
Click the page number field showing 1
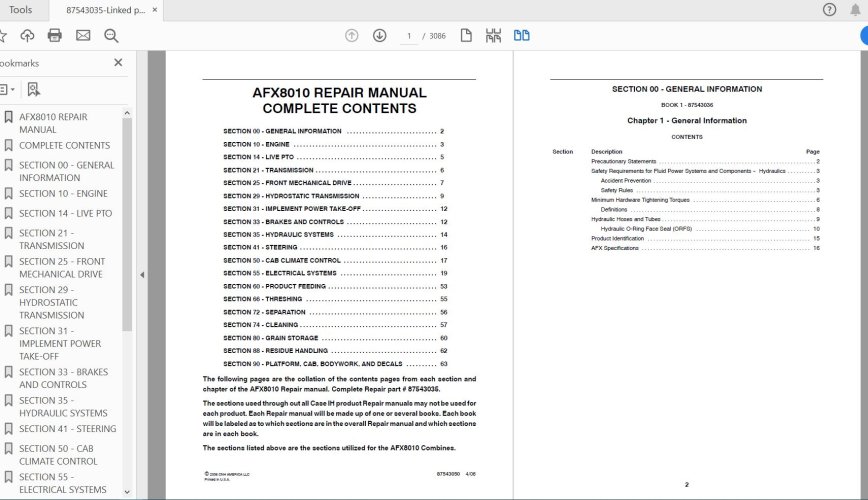pyautogui.click(x=409, y=36)
